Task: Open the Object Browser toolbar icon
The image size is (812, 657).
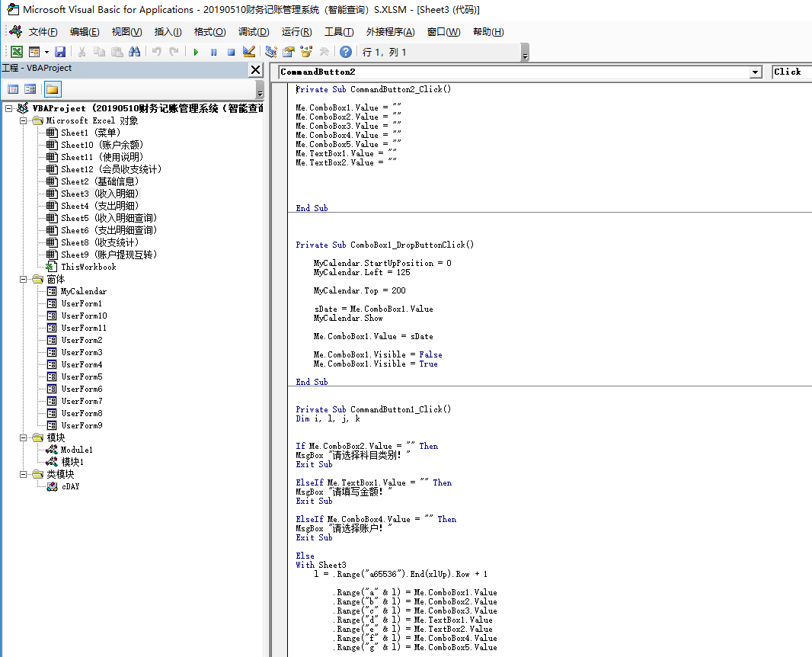Action: tap(306, 52)
